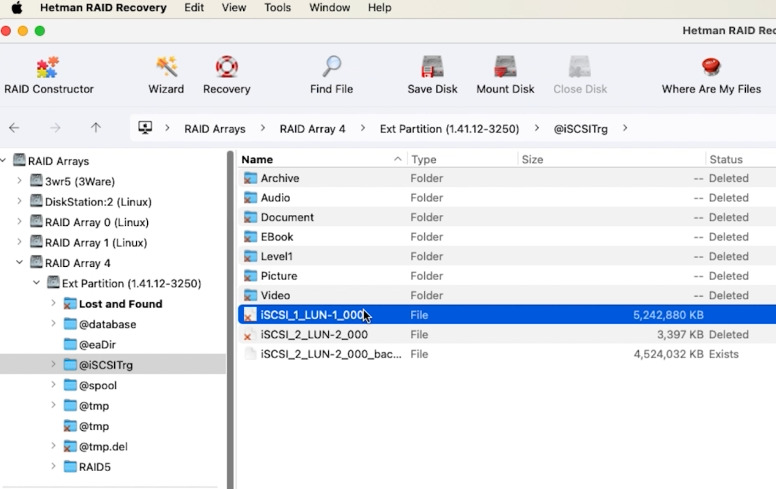Select the deleted @tmp folder

pos(86,426)
